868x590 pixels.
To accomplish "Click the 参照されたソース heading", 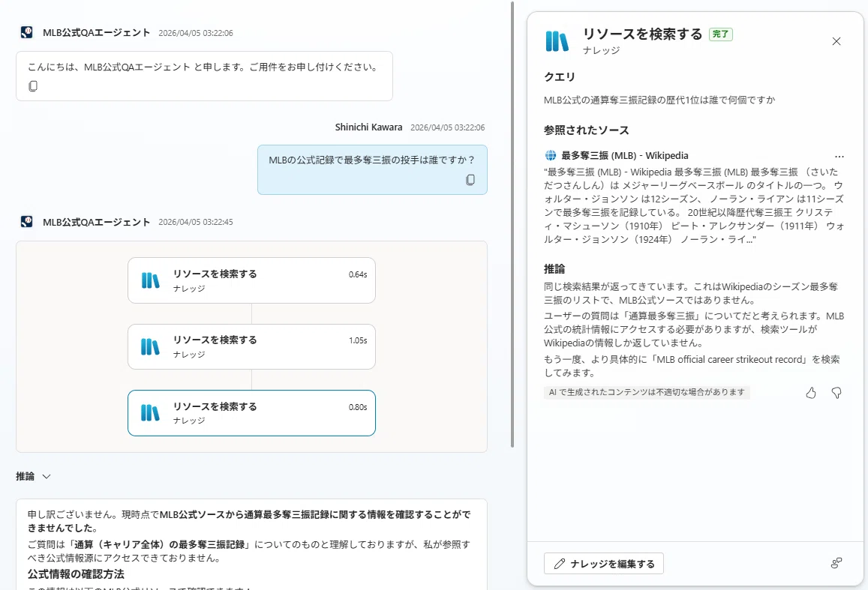I will tap(586, 130).
